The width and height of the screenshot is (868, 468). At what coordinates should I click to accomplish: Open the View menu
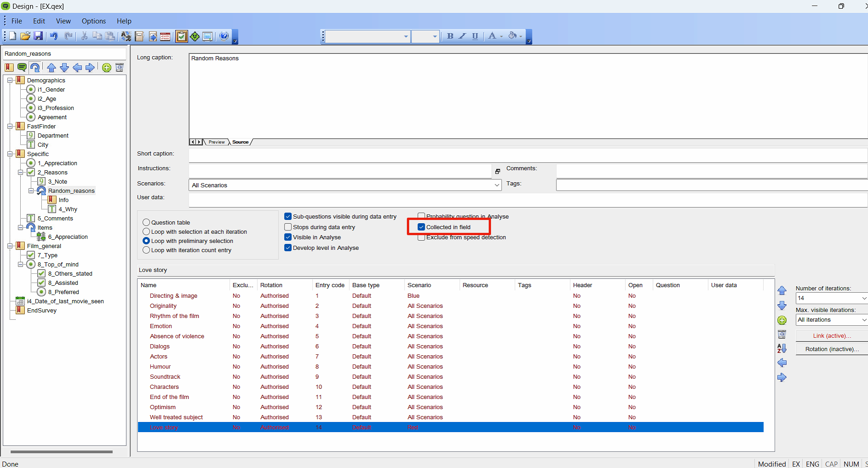coord(63,21)
